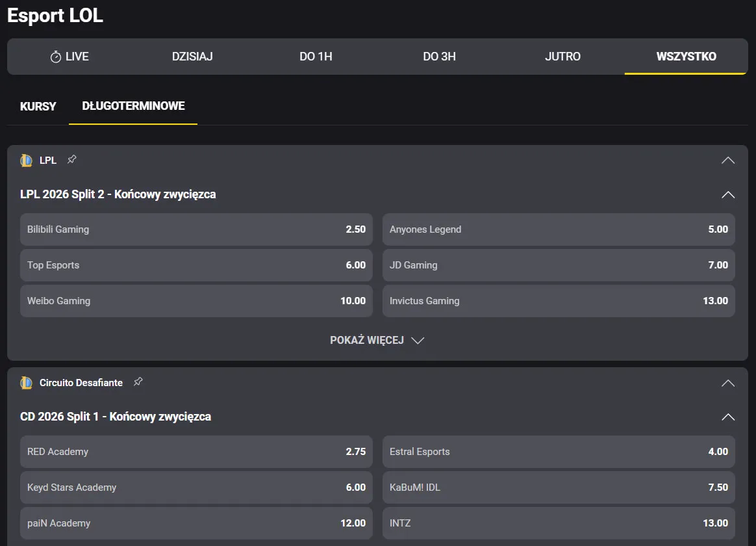The height and width of the screenshot is (546, 756).
Task: Collapse the Circuito Desafiante section
Action: 727,383
